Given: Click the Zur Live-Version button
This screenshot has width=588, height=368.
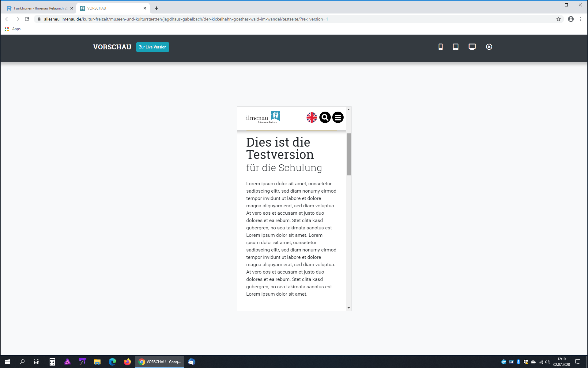Looking at the screenshot, I should (x=153, y=47).
